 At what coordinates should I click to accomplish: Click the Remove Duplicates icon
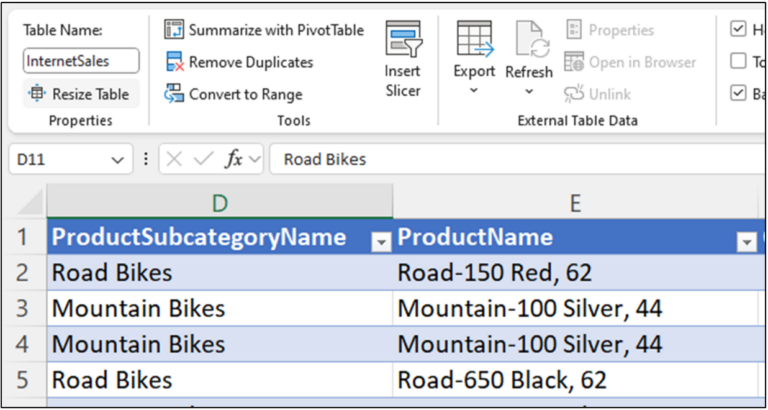174,62
